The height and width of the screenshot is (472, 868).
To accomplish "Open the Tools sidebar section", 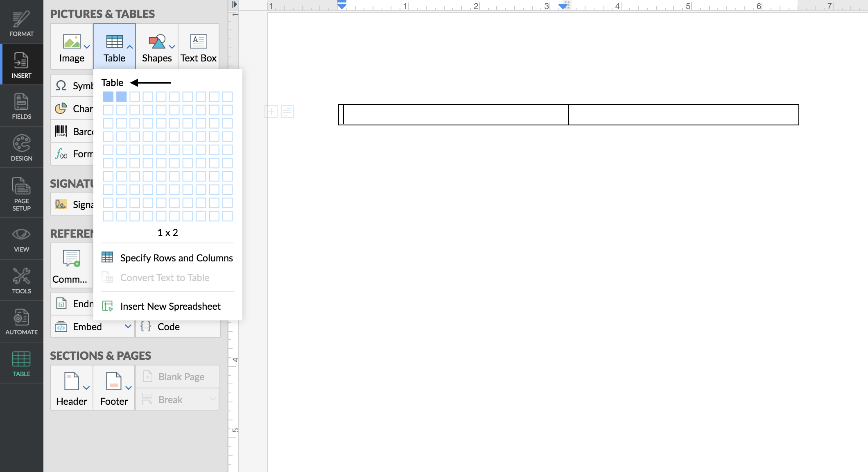I will 21,281.
